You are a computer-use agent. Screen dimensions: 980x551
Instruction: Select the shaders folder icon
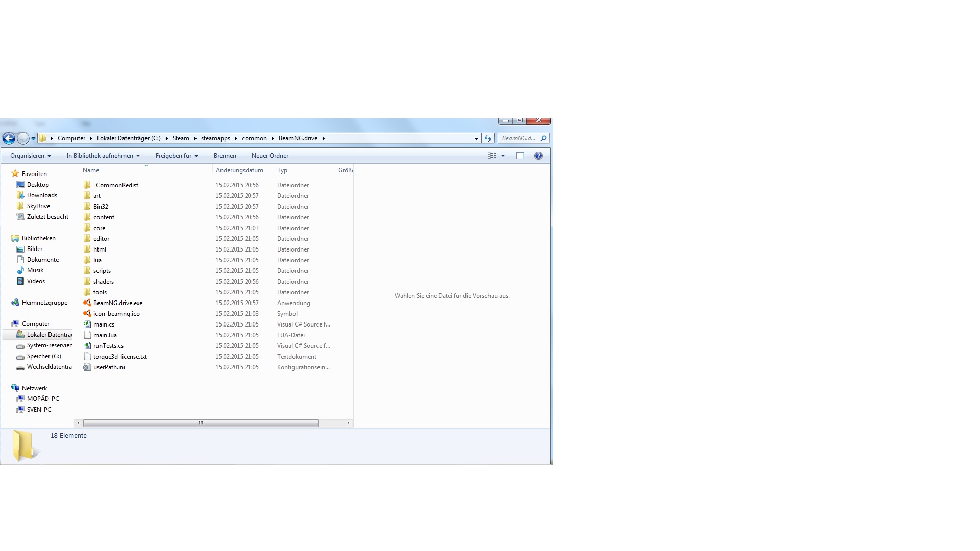point(87,281)
